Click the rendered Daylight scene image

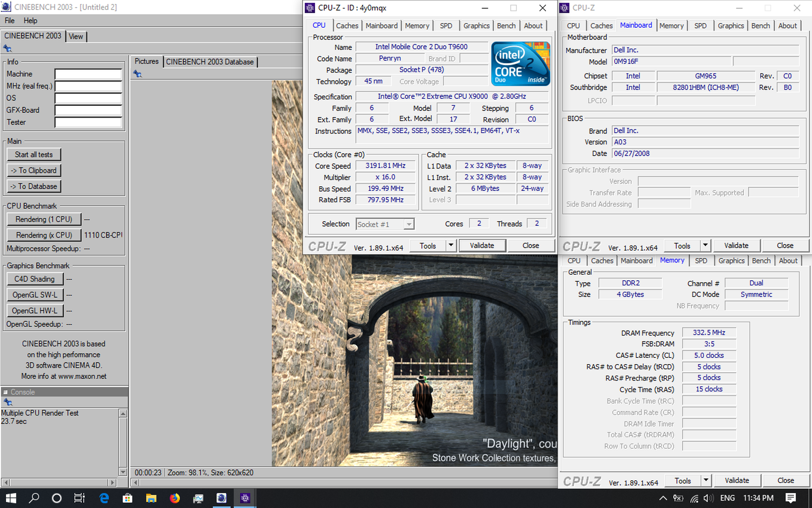(414, 360)
